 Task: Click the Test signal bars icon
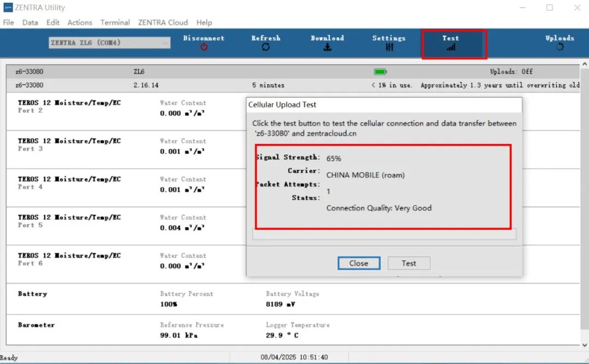[x=450, y=47]
